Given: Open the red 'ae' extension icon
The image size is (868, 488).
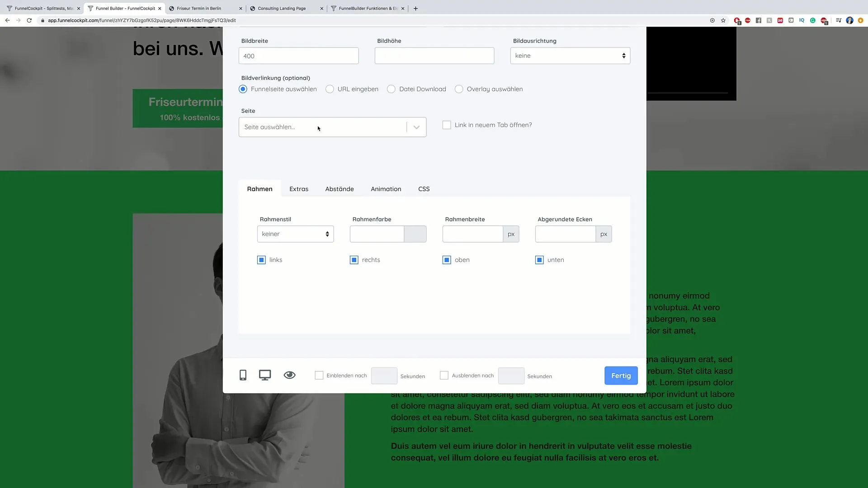Looking at the screenshot, I should pyautogui.click(x=780, y=20).
